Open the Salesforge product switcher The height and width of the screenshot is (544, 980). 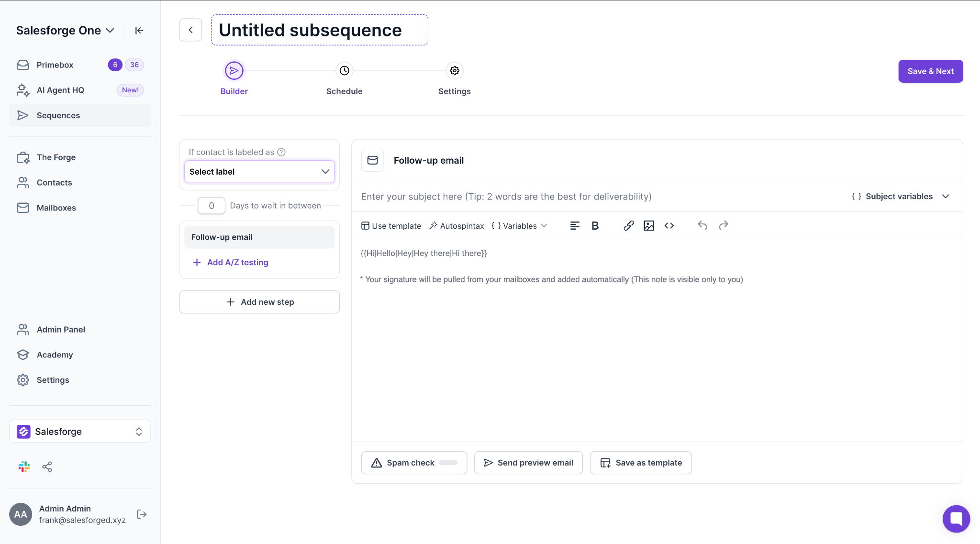[x=80, y=431]
